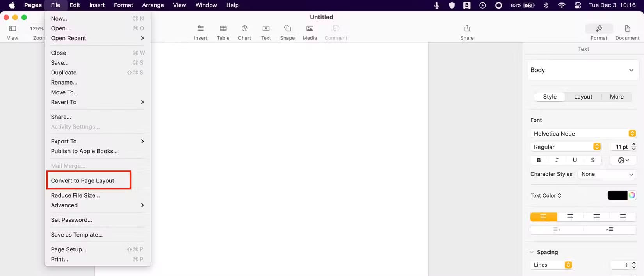This screenshot has width=644, height=276.
Task: Click line spacing stepper arrows
Action: point(634,265)
